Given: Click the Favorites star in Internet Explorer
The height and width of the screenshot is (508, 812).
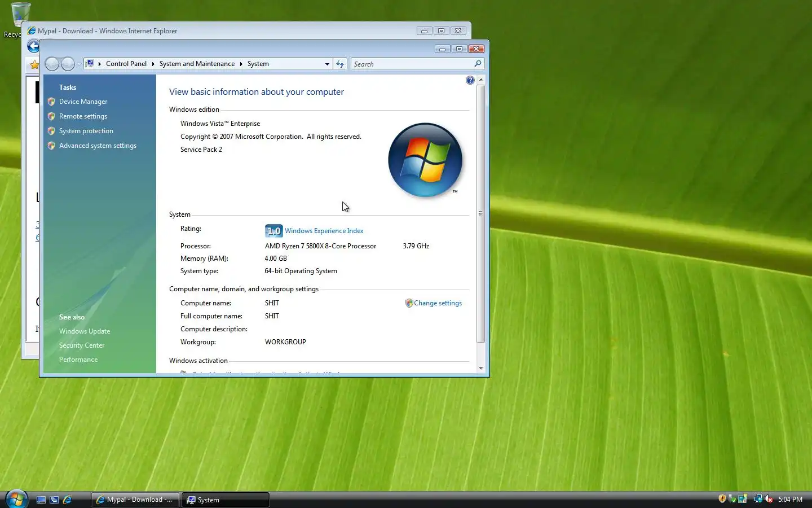Looking at the screenshot, I should pyautogui.click(x=34, y=64).
